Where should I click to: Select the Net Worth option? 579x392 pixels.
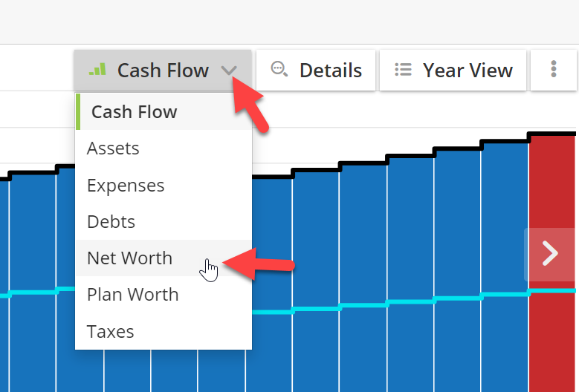[x=129, y=258]
